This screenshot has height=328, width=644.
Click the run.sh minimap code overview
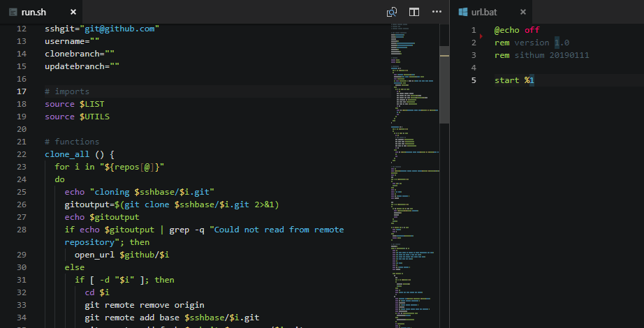pyautogui.click(x=414, y=176)
